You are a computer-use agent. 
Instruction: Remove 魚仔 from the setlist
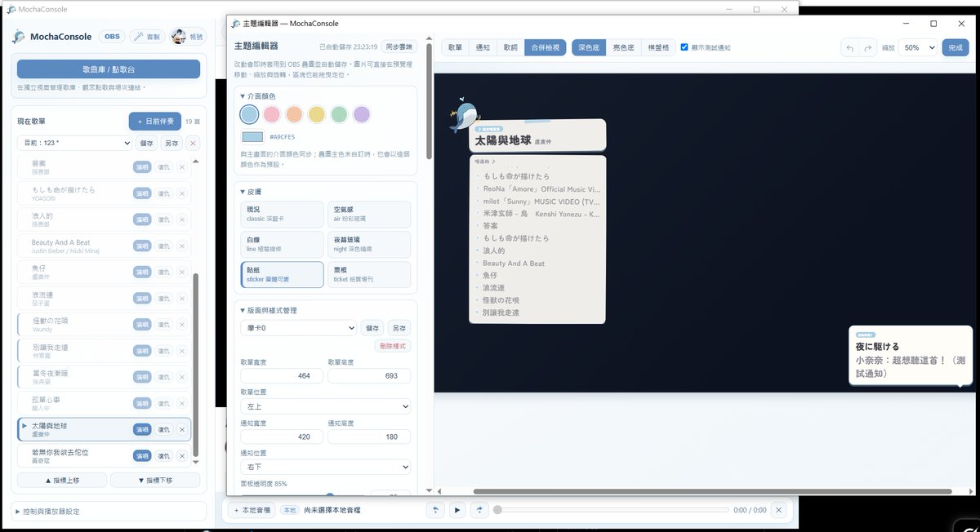181,272
